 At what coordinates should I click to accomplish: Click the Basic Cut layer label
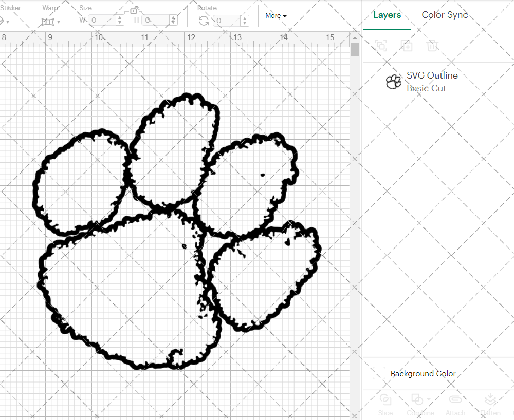tap(426, 88)
